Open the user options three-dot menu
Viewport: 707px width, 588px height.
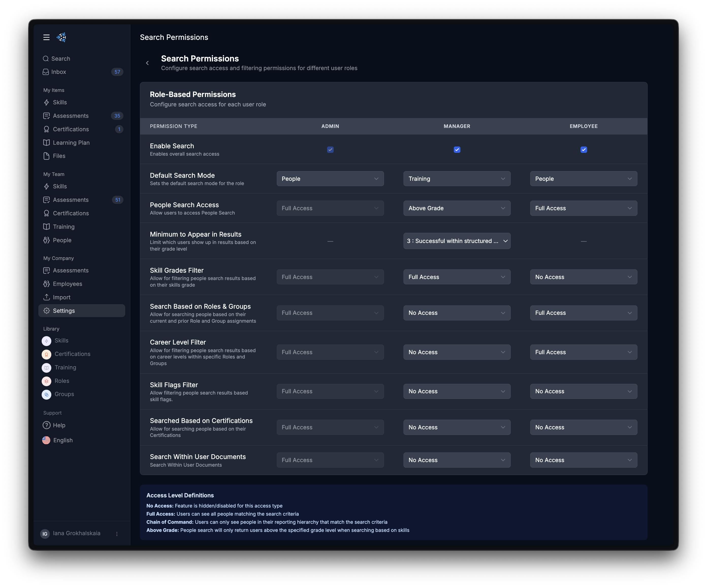tap(117, 534)
